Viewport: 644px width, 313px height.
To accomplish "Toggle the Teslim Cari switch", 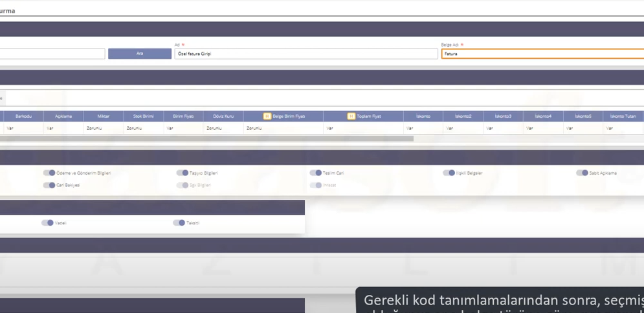I will tap(316, 173).
